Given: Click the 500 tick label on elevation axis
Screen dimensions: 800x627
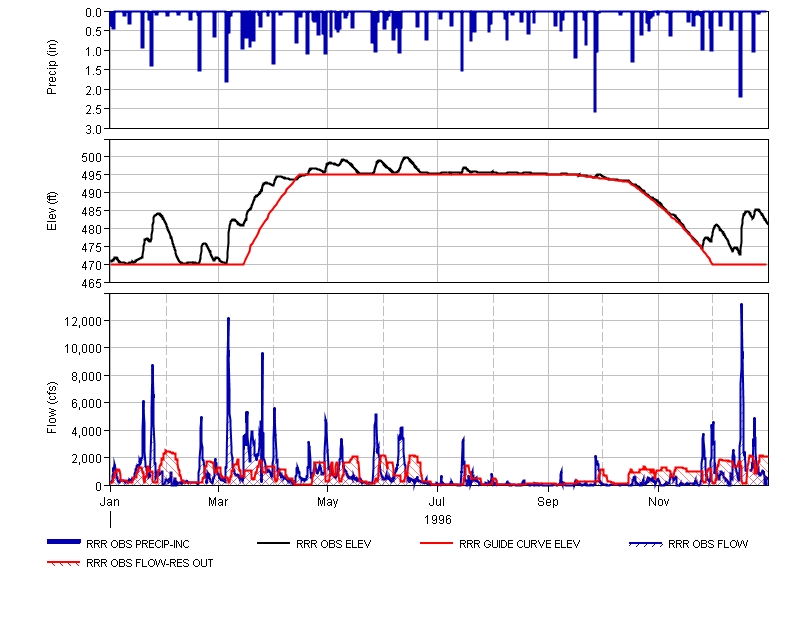Looking at the screenshot, I should [92, 157].
